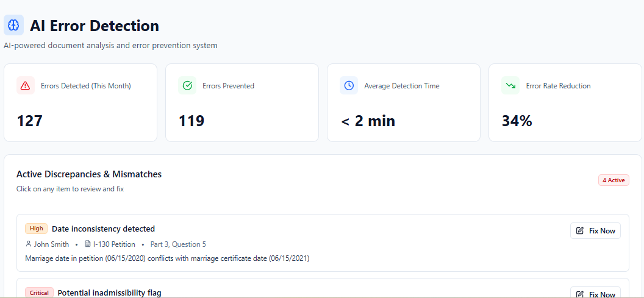
Task: Click the I-130 Petition document name
Action: [114, 244]
